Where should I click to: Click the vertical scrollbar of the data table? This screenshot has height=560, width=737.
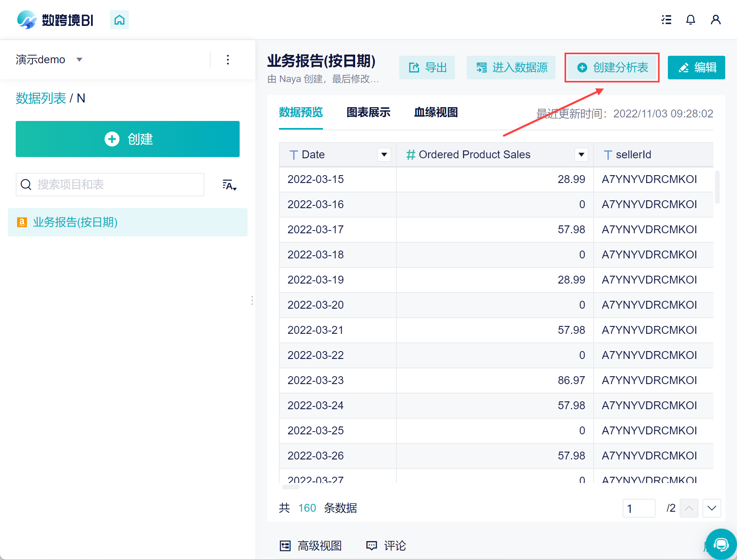[x=717, y=187]
